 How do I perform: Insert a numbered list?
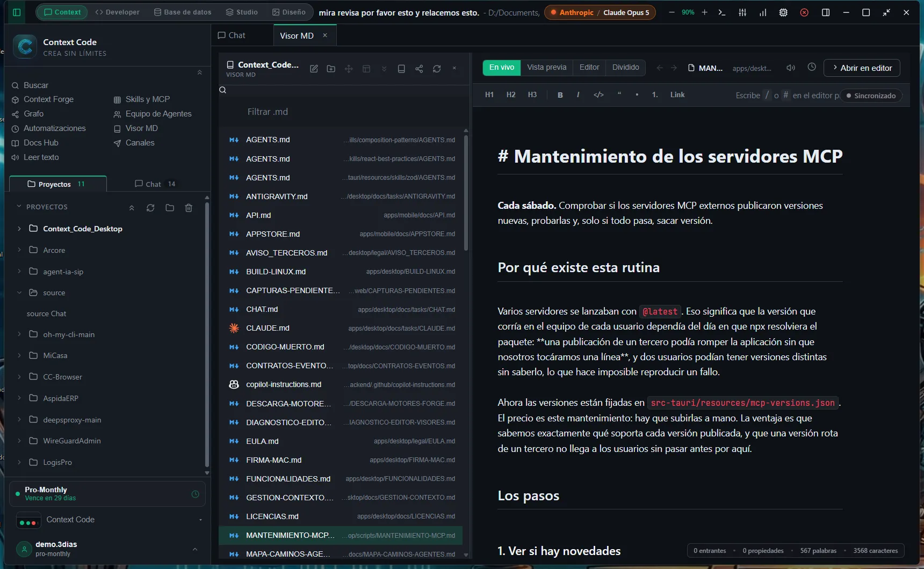655,94
